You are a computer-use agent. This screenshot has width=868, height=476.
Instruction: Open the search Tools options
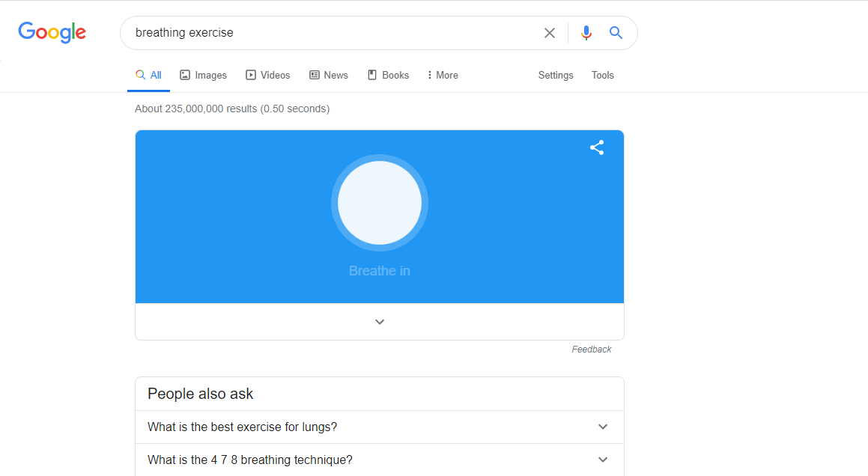point(603,75)
